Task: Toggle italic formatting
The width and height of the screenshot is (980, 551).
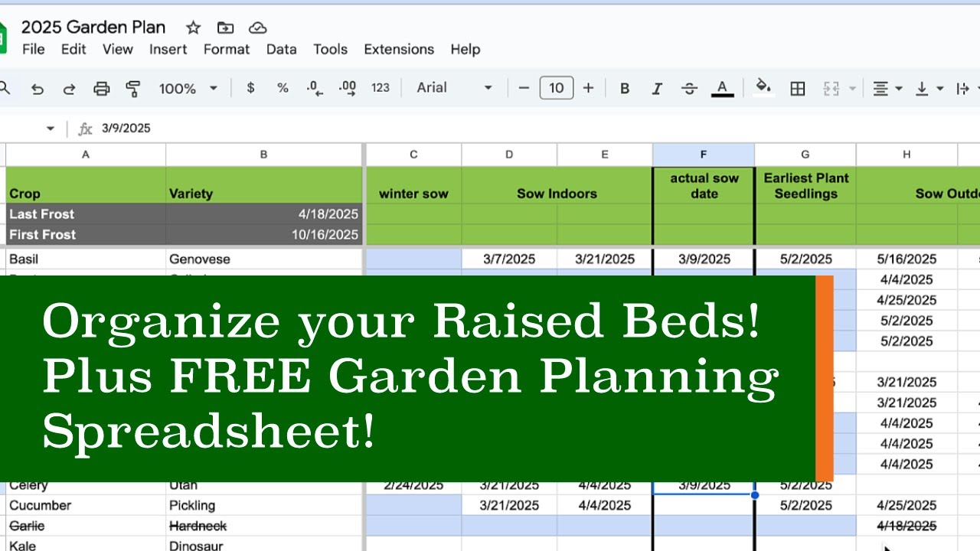Action: (657, 89)
